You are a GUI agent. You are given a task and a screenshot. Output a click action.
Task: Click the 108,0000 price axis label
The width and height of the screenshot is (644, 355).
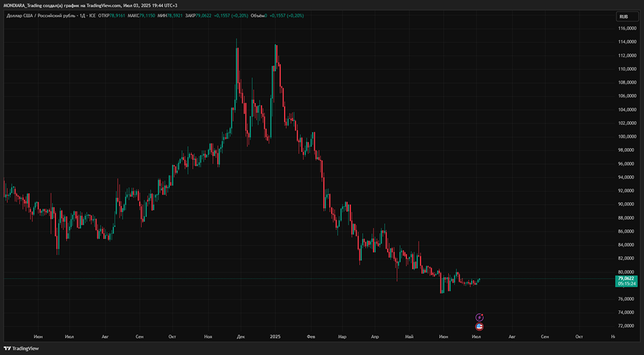point(627,82)
